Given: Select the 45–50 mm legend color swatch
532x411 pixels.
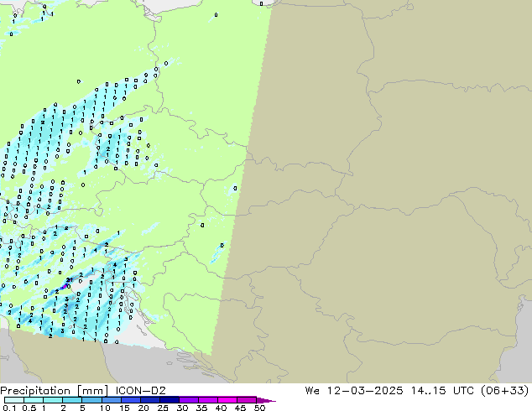Looking at the screenshot, I should (247, 400).
